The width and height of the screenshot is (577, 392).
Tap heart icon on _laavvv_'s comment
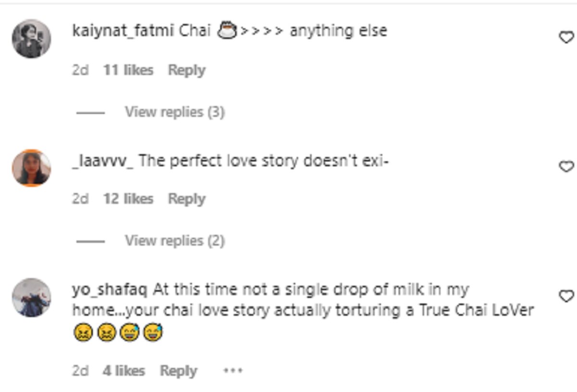click(x=567, y=166)
